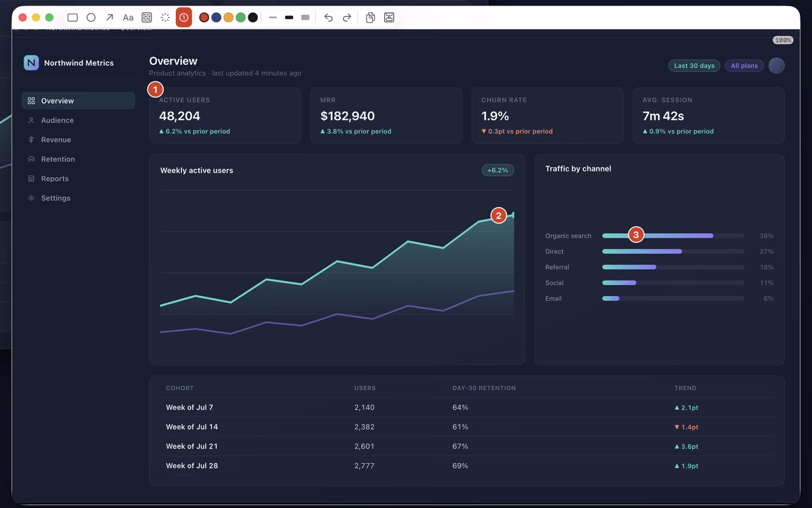Open Retention in the sidebar
This screenshot has height=508, width=812.
pyautogui.click(x=78, y=159)
